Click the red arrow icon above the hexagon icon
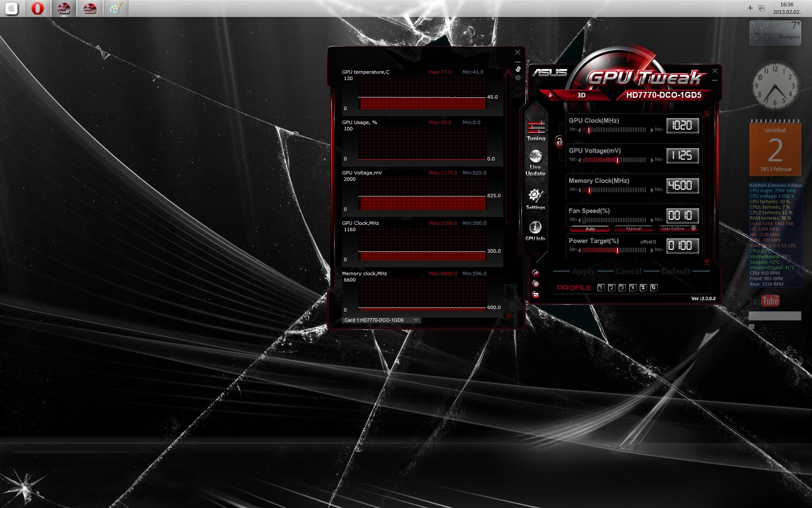This screenshot has height=508, width=812. tap(536, 273)
